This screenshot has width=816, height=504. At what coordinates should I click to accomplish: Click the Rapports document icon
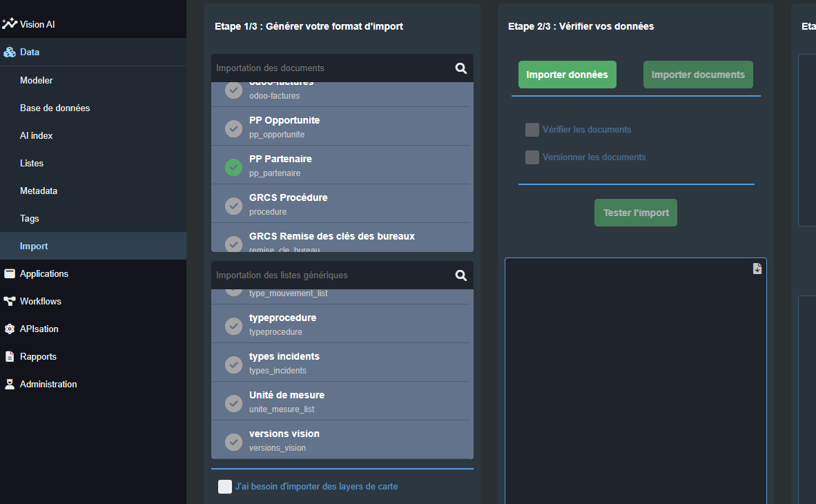[10, 356]
